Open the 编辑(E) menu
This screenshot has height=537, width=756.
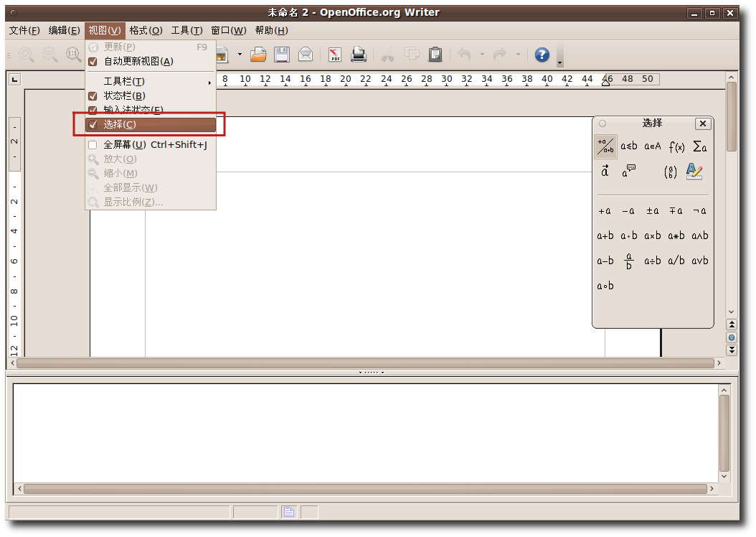pyautogui.click(x=64, y=30)
